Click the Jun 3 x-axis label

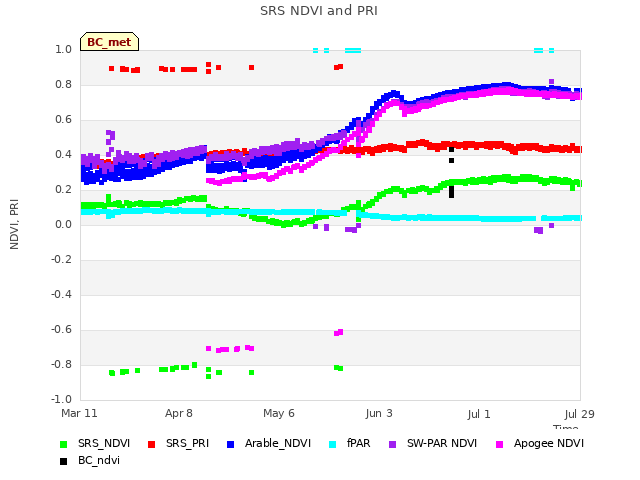click(379, 413)
